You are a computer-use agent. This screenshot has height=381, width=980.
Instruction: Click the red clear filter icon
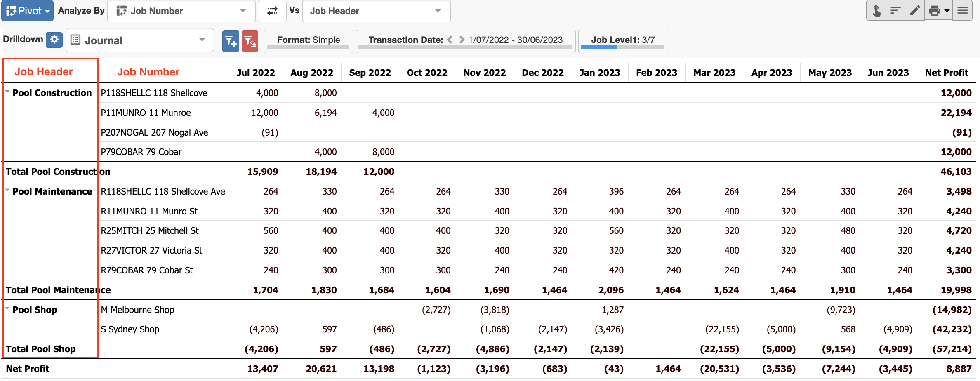coord(250,41)
